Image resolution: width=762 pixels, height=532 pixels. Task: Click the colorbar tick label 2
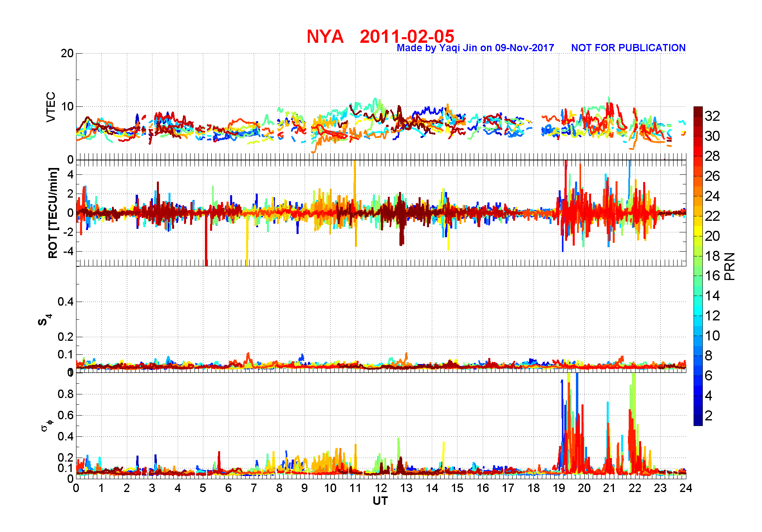coord(709,416)
